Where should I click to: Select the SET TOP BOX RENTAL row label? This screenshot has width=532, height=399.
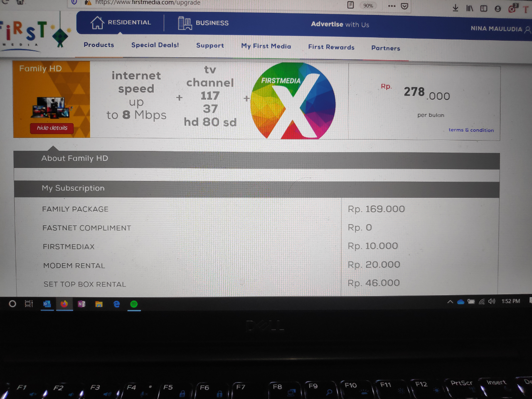click(x=85, y=284)
